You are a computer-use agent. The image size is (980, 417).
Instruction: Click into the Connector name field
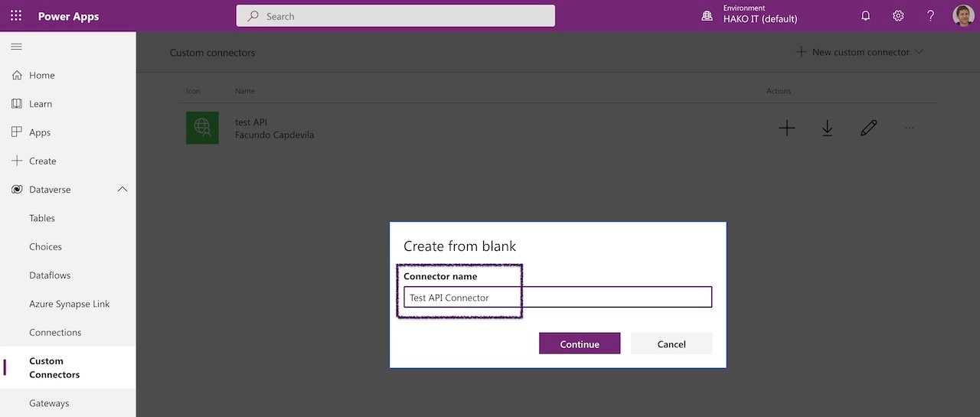click(x=557, y=298)
